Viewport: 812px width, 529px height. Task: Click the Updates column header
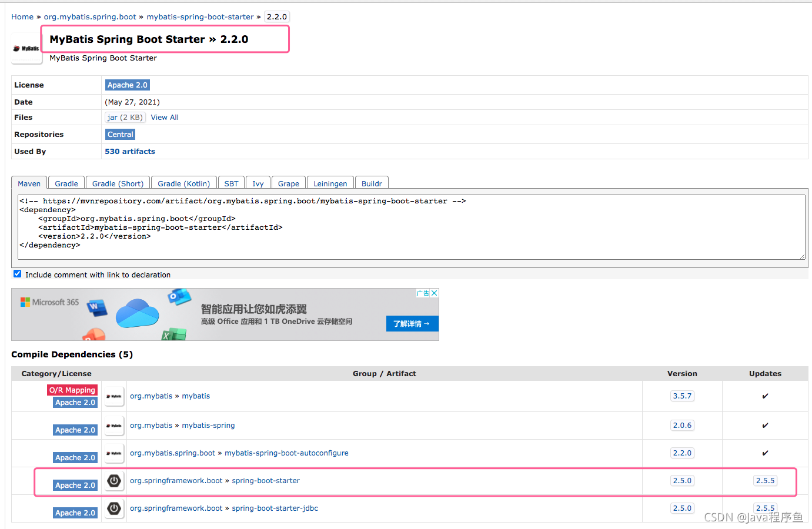click(x=765, y=374)
